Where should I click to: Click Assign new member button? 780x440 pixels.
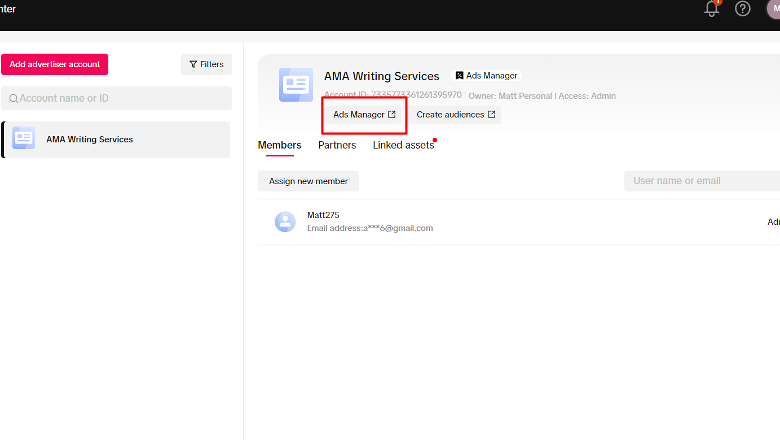(308, 181)
